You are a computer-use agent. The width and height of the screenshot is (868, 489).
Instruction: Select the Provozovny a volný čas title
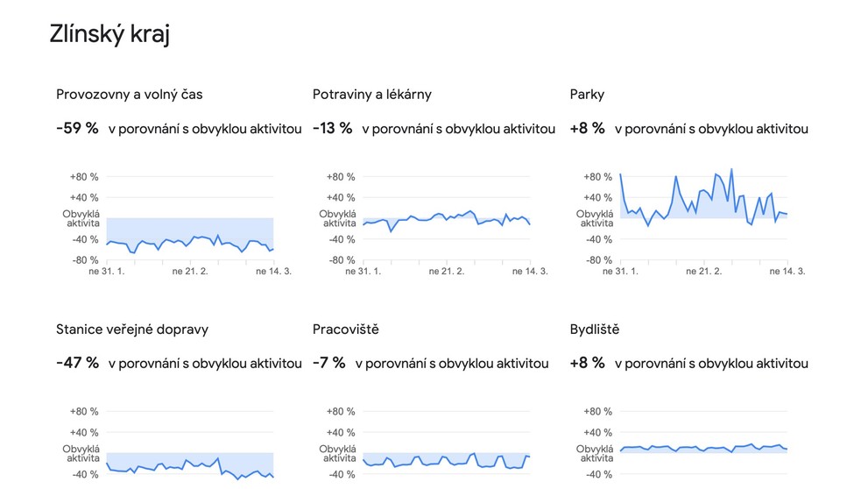[x=129, y=95]
